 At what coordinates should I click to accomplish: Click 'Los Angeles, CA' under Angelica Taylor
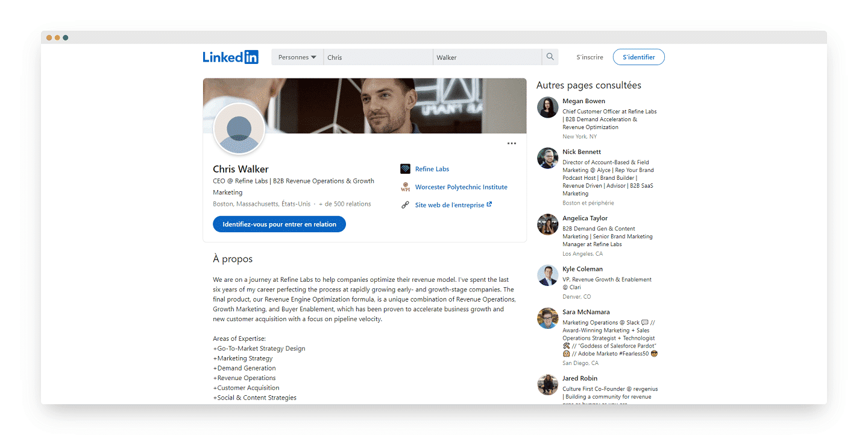[582, 254]
